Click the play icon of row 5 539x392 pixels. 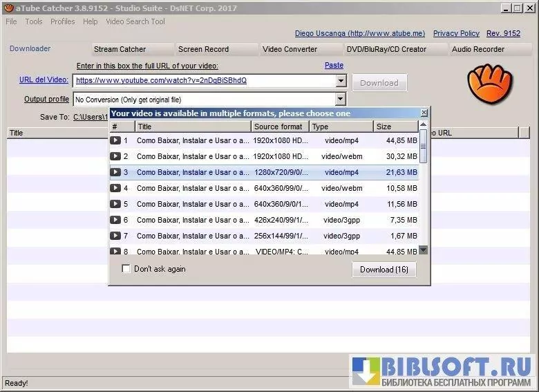pos(115,204)
